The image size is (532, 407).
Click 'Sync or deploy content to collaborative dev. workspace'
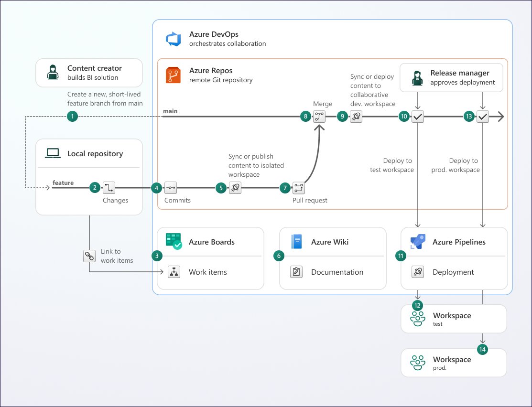(372, 90)
